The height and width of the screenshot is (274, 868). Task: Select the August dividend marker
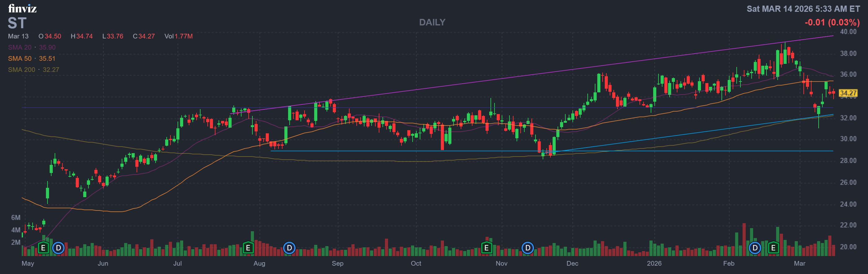[x=289, y=248]
